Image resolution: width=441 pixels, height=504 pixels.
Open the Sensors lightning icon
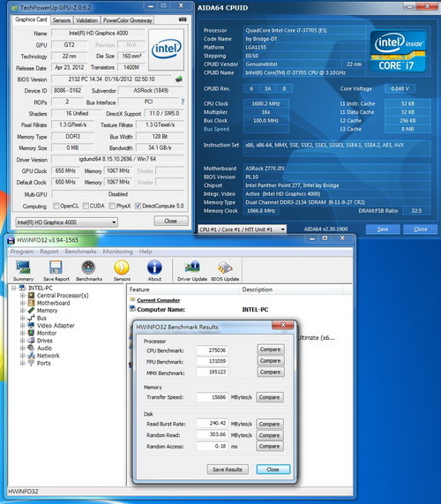[x=122, y=270]
